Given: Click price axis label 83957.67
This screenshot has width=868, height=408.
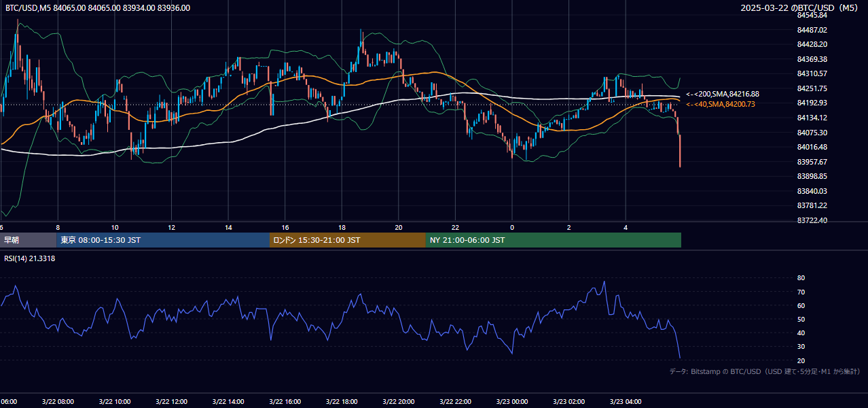Looking at the screenshot, I should click(812, 162).
